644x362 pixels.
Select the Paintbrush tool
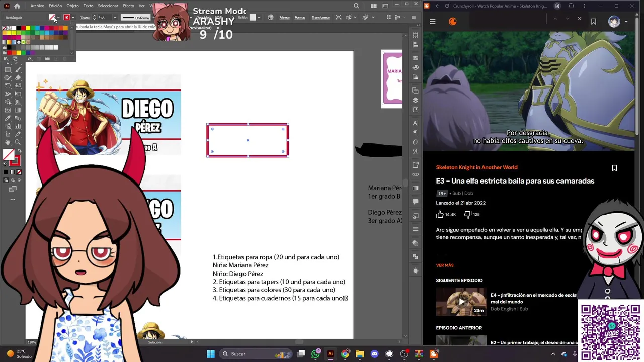point(18,70)
